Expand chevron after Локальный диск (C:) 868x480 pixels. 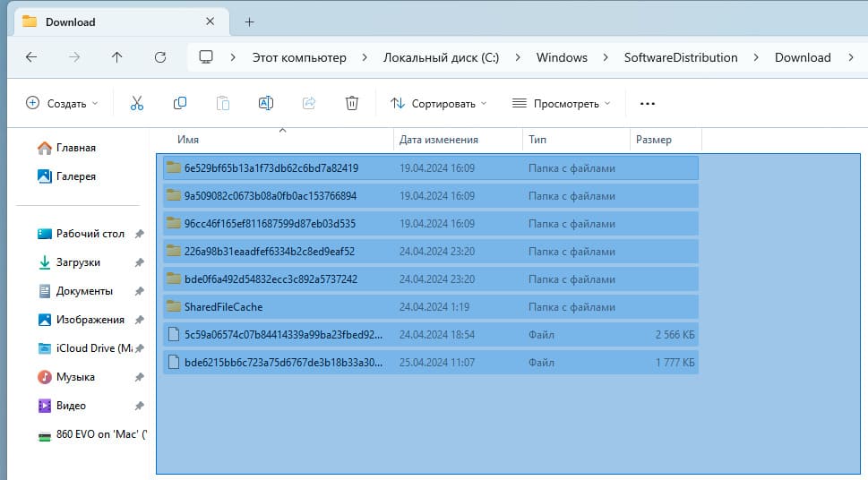(x=518, y=57)
